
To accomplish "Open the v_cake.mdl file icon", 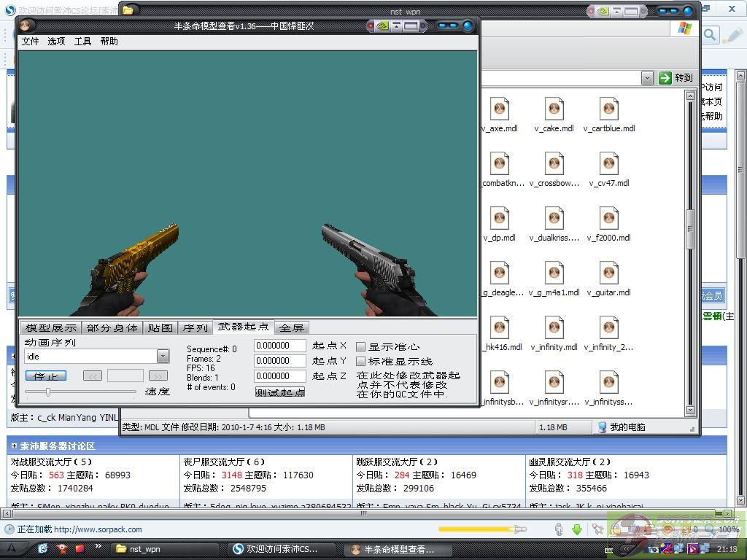I will (554, 109).
